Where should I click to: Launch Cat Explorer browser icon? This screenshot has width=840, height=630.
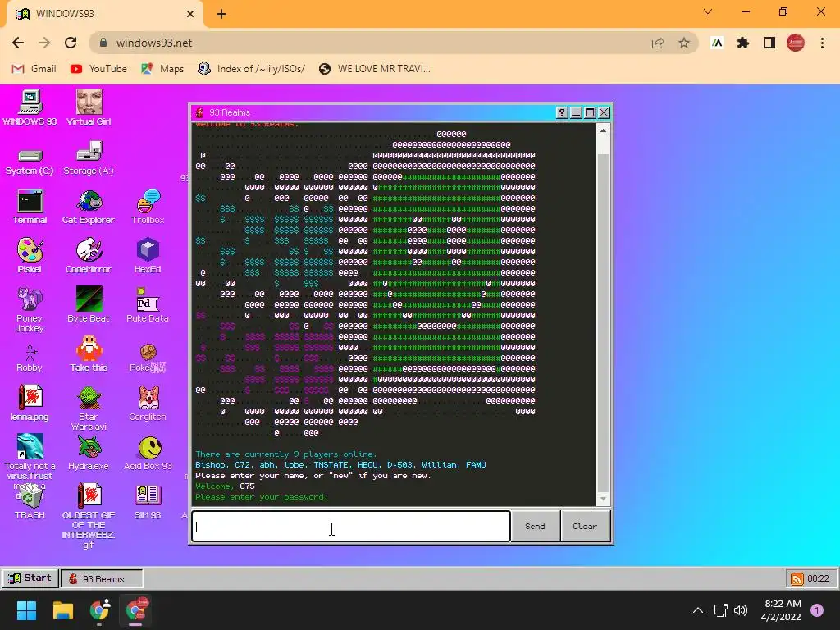coord(89,207)
